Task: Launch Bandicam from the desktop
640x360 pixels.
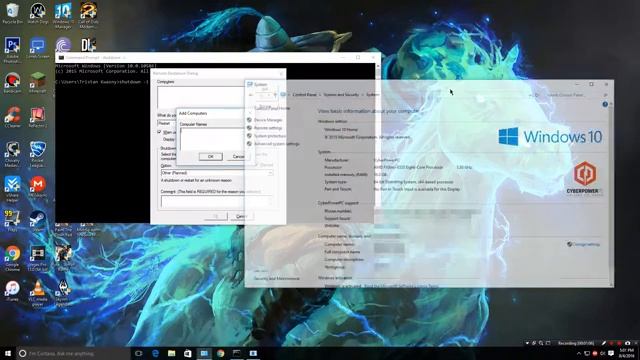Action: pos(12,83)
